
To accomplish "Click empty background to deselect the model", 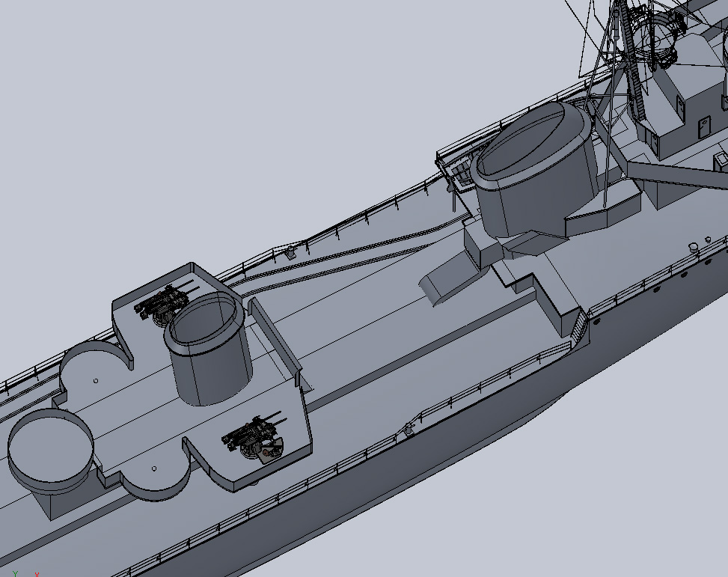I will tap(224, 112).
